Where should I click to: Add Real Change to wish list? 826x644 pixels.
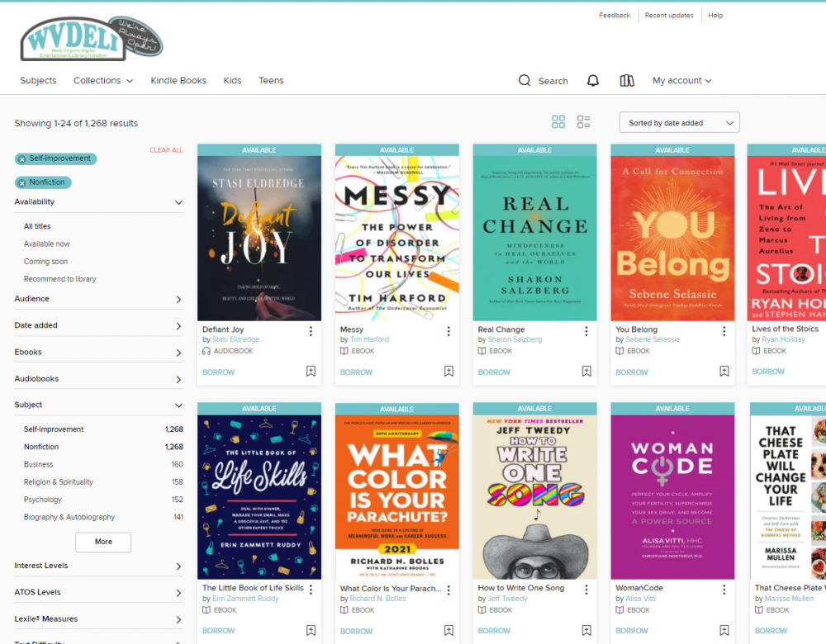point(586,372)
